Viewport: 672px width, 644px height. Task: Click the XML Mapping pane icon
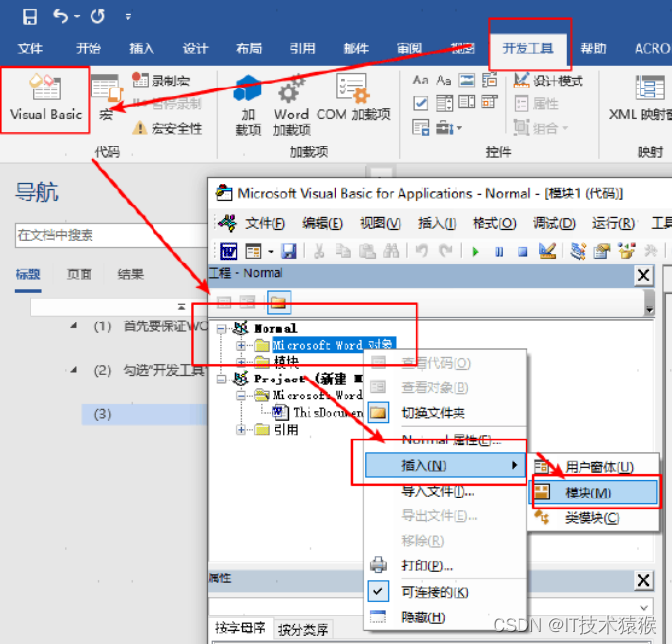click(649, 88)
